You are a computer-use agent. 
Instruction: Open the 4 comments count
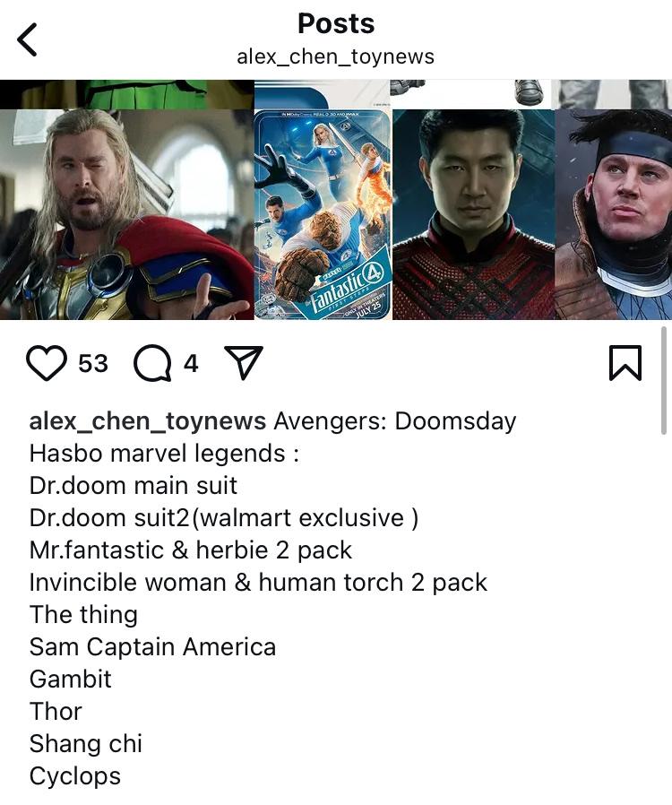191,363
